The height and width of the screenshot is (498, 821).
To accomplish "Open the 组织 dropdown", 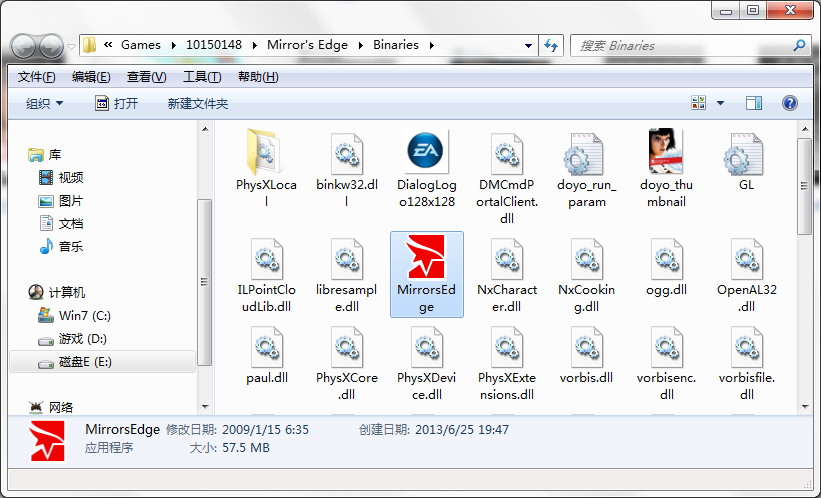I will pos(45,103).
